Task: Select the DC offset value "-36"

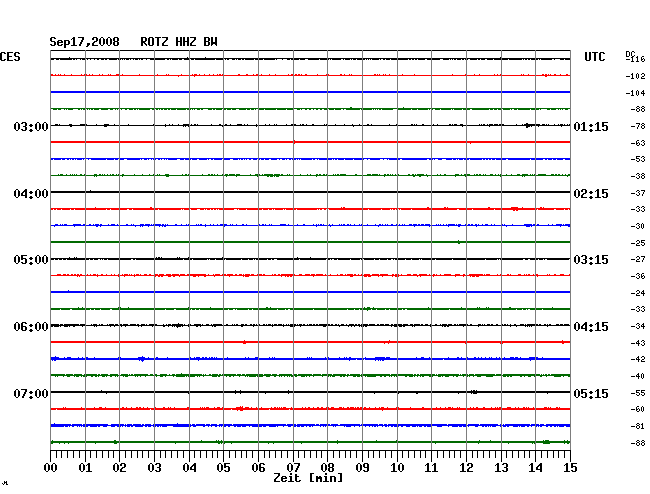Action: tap(638, 276)
